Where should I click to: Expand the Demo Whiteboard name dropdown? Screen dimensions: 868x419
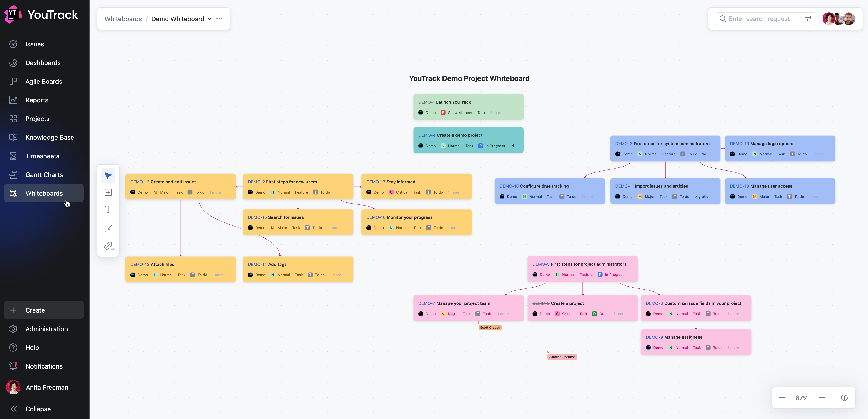209,19
